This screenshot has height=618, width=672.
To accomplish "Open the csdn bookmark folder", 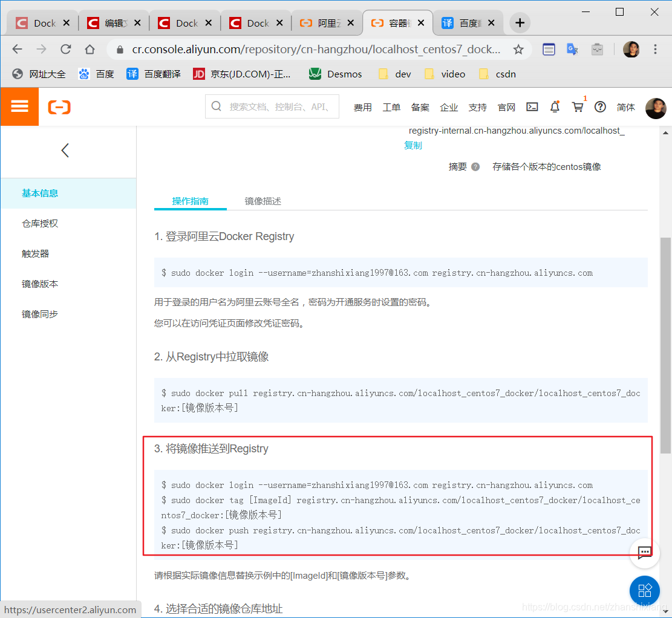I will click(497, 74).
